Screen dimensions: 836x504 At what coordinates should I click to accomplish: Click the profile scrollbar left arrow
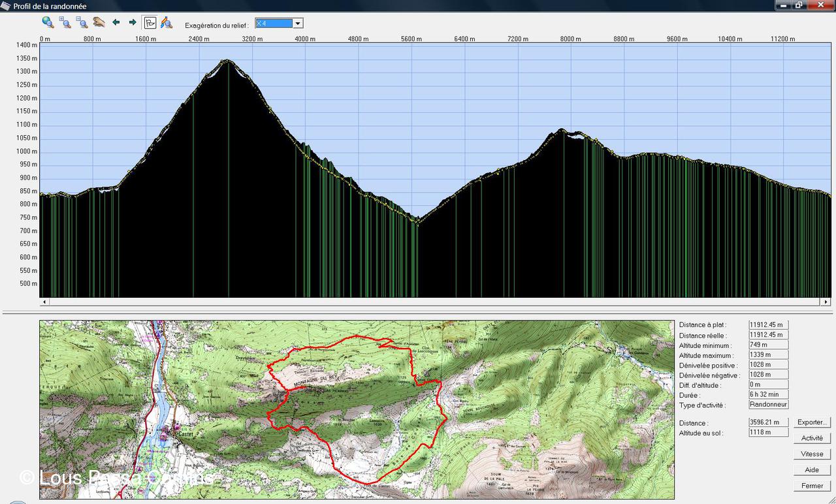(x=44, y=302)
